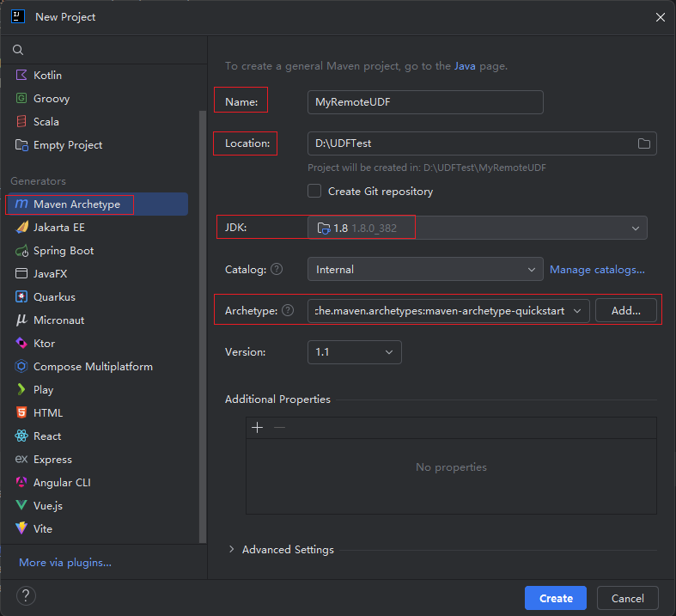Click the Name field MyRemoteUDF

(x=425, y=102)
